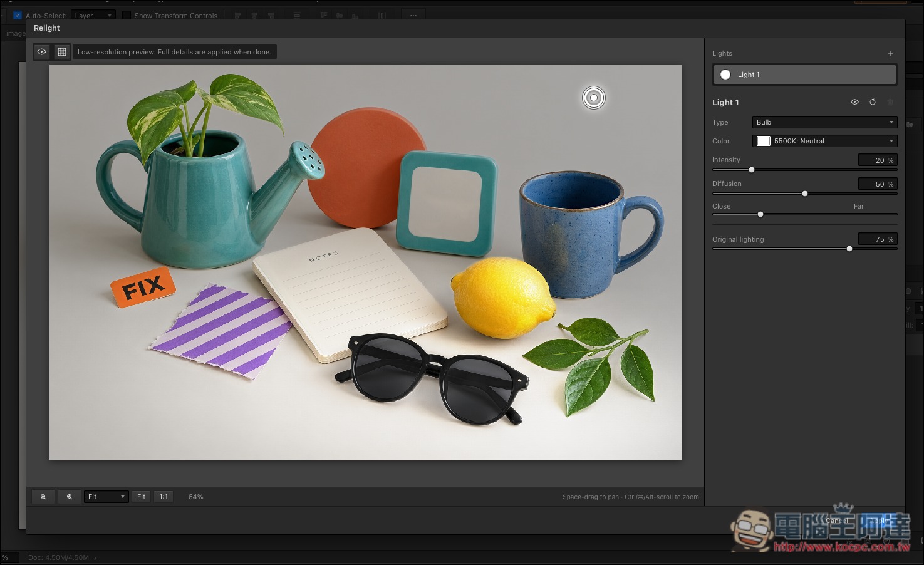This screenshot has height=565, width=924.
Task: Click the 64% zoom level text
Action: click(x=196, y=497)
